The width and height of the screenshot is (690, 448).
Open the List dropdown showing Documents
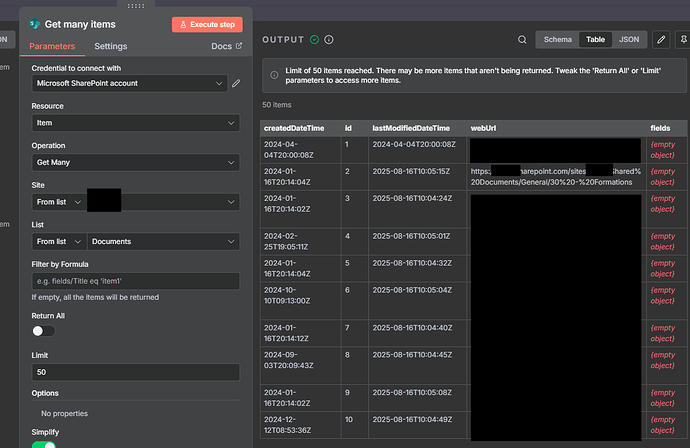[x=163, y=241]
